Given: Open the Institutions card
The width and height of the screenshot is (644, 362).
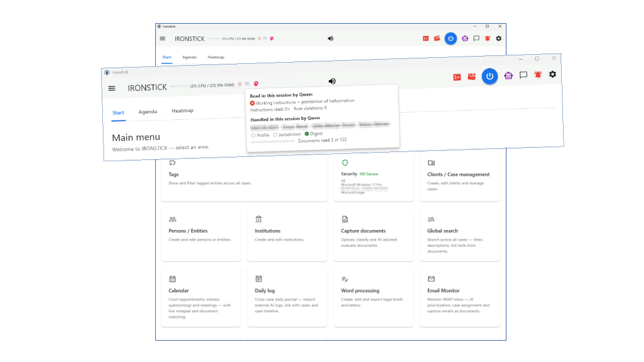Looking at the screenshot, I should (x=287, y=235).
